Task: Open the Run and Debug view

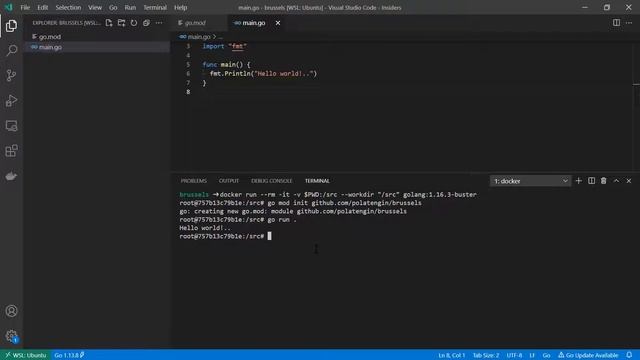Action: pyautogui.click(x=11, y=101)
